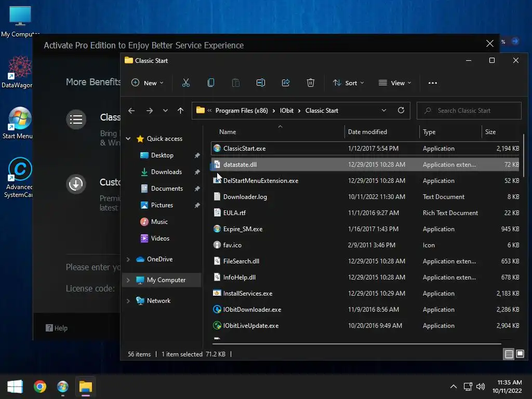Select the IObitDownloader.exe icon

click(x=217, y=310)
